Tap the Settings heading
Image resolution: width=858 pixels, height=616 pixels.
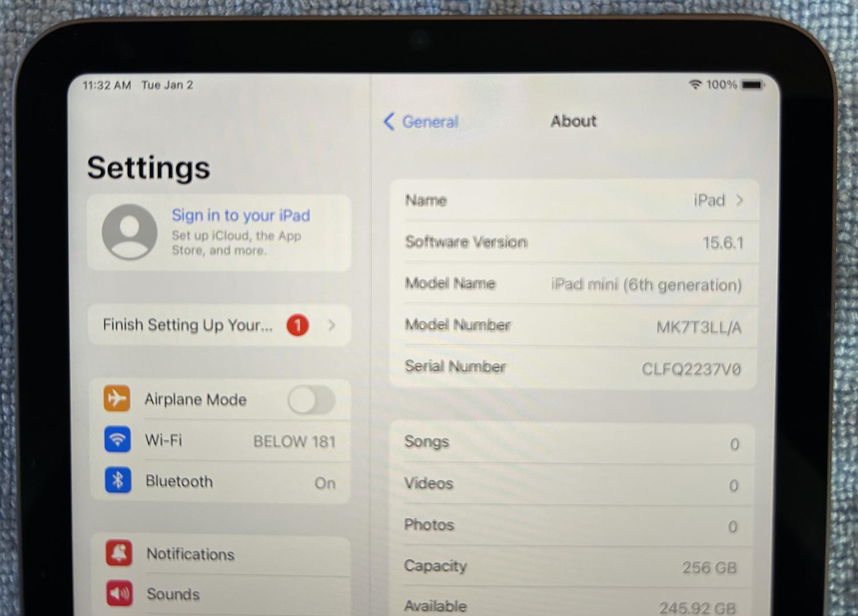(149, 168)
